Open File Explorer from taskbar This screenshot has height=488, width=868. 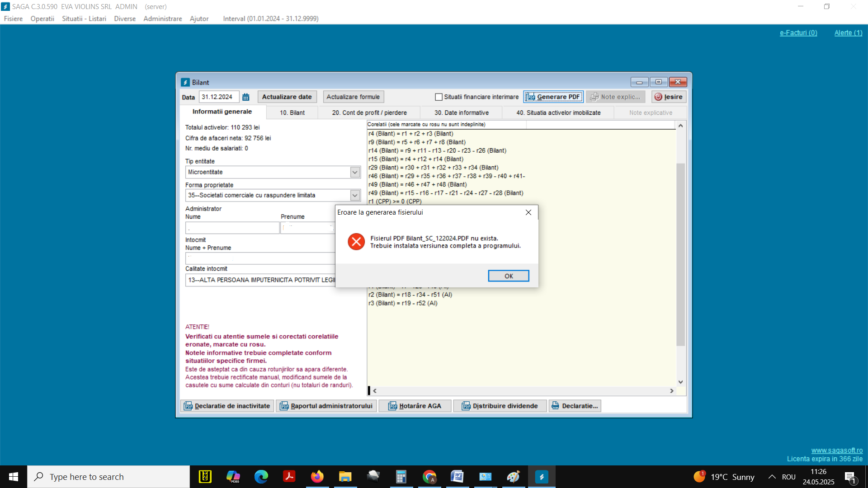pos(345,477)
